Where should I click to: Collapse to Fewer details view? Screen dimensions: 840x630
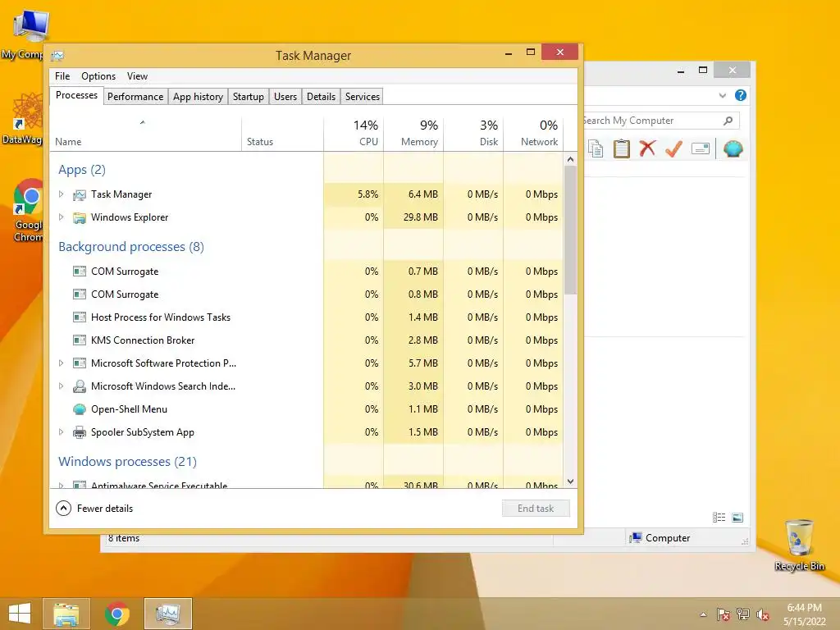click(94, 509)
